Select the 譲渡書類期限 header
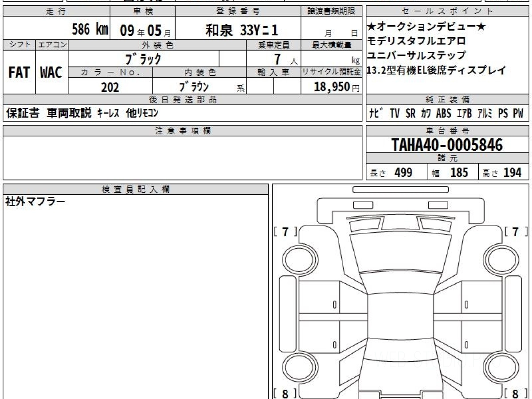The image size is (532, 399). click(x=332, y=12)
